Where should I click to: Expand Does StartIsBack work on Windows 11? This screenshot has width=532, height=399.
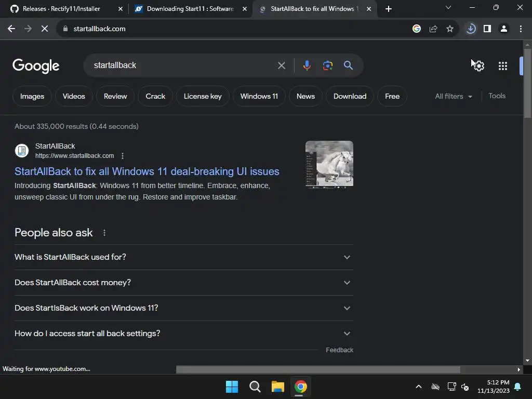point(184,308)
